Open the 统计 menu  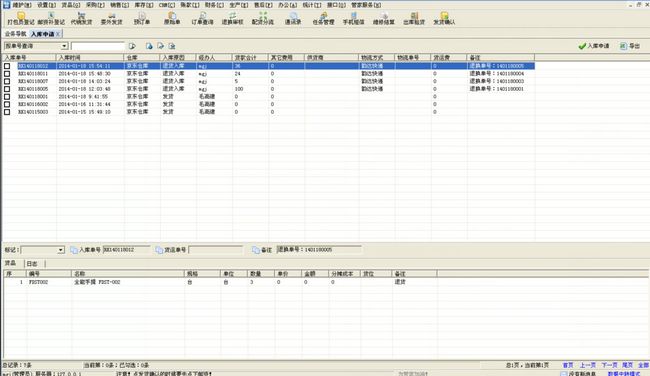tap(312, 5)
